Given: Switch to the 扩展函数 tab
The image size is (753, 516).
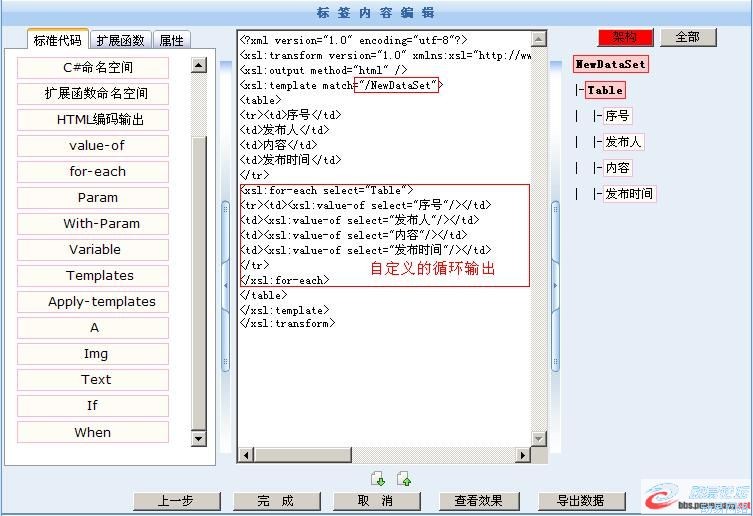Looking at the screenshot, I should tap(121, 40).
